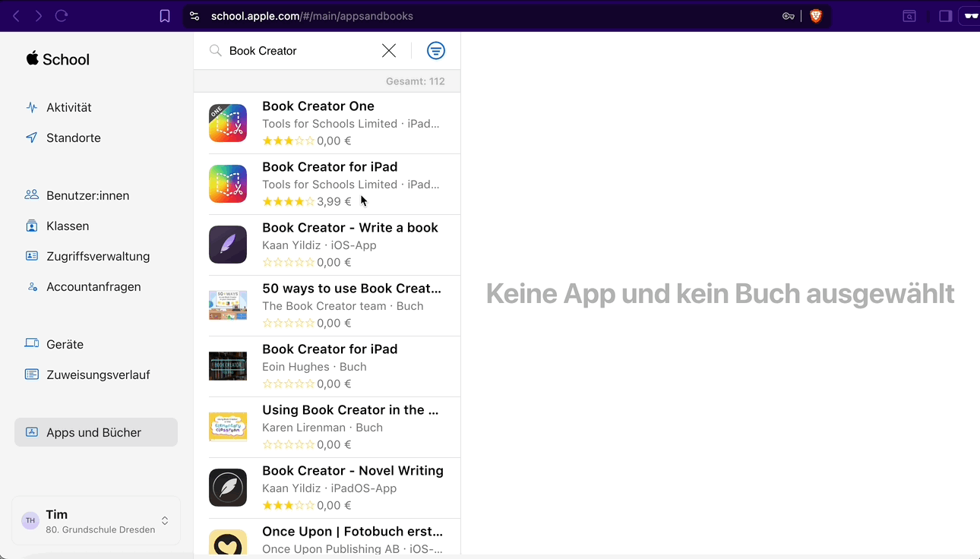Select the 3,99 € Book Creator for iPad icon
The image size is (980, 559).
(228, 184)
